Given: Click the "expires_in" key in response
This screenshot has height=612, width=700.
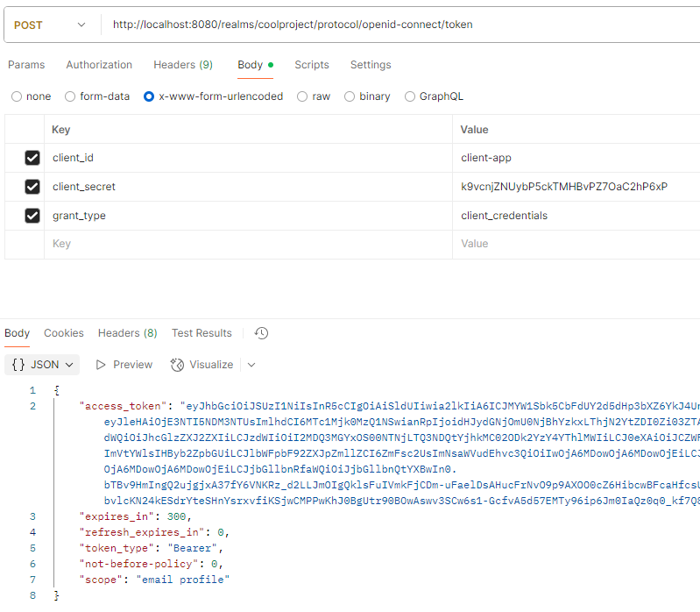Looking at the screenshot, I should tap(117, 516).
